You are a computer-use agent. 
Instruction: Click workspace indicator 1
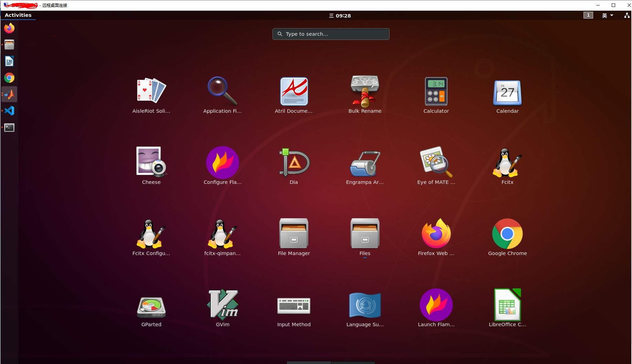click(588, 15)
